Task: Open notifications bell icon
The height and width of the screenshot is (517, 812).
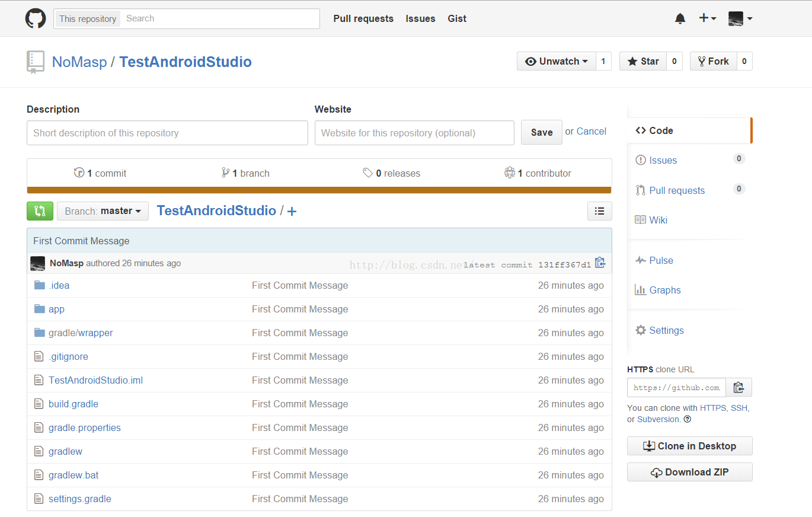Action: (680, 19)
